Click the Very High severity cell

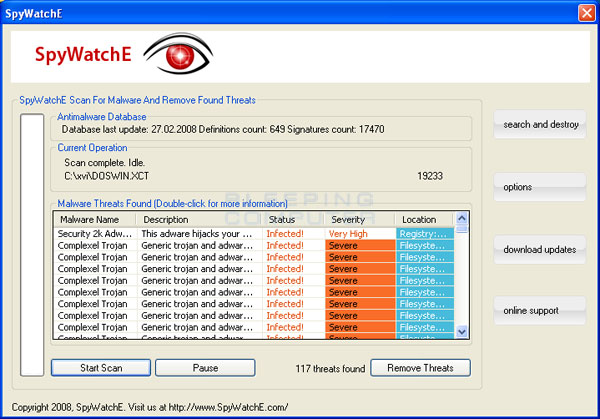pos(360,233)
